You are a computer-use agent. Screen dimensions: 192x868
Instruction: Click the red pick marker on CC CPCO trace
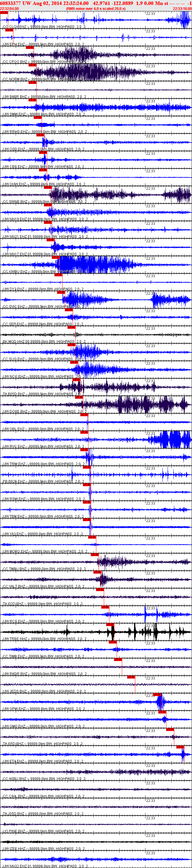tap(30, 48)
